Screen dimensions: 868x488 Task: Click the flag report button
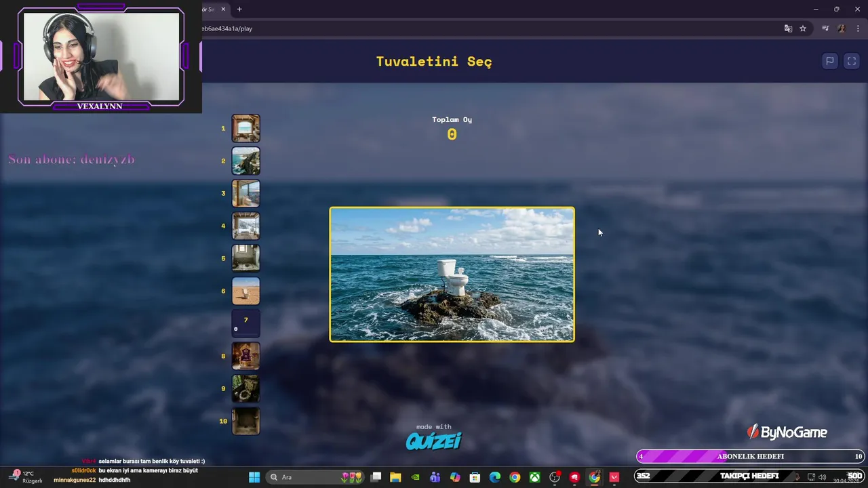click(x=829, y=61)
